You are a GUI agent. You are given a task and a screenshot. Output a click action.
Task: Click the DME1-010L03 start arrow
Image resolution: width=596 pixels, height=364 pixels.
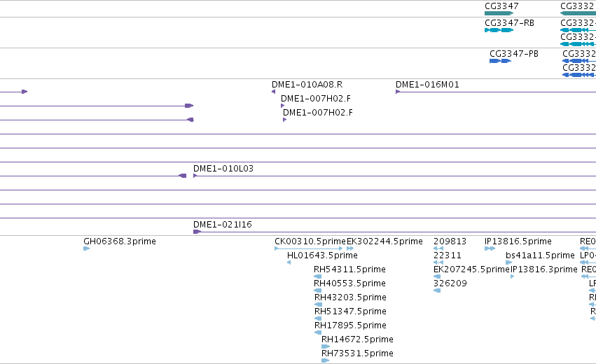[195, 176]
